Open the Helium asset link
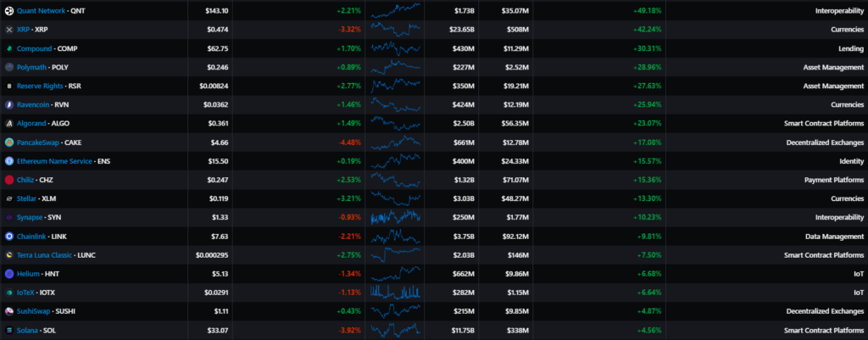 tap(28, 274)
